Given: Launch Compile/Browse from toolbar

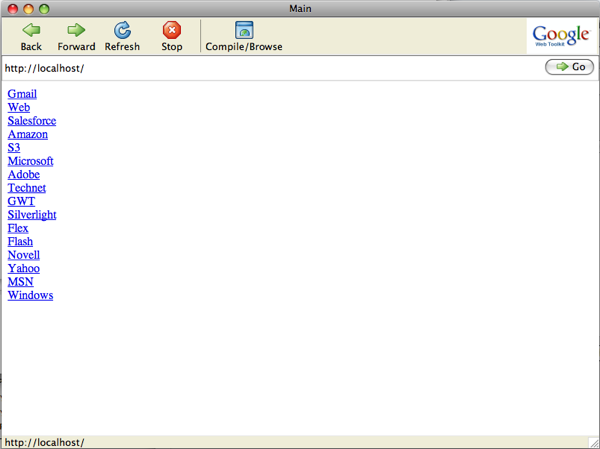Looking at the screenshot, I should (x=244, y=36).
